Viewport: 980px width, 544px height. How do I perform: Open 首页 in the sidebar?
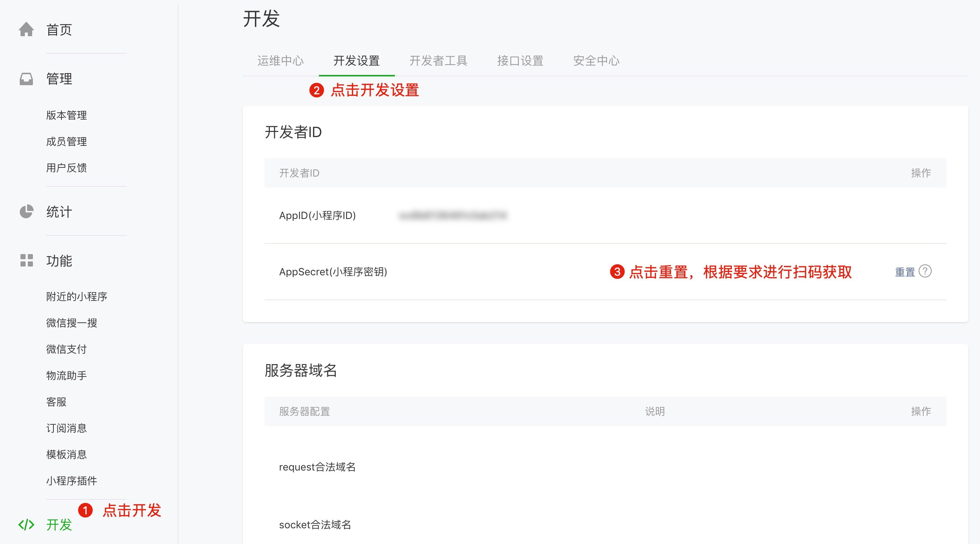59,30
